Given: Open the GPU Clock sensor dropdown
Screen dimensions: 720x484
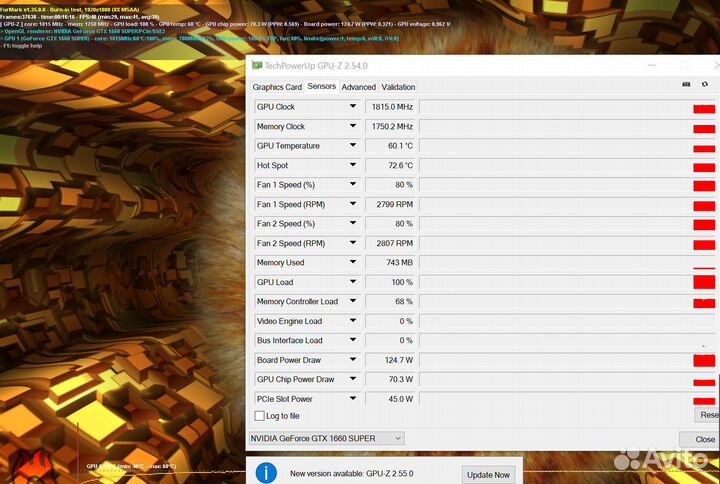Looking at the screenshot, I should [353, 107].
